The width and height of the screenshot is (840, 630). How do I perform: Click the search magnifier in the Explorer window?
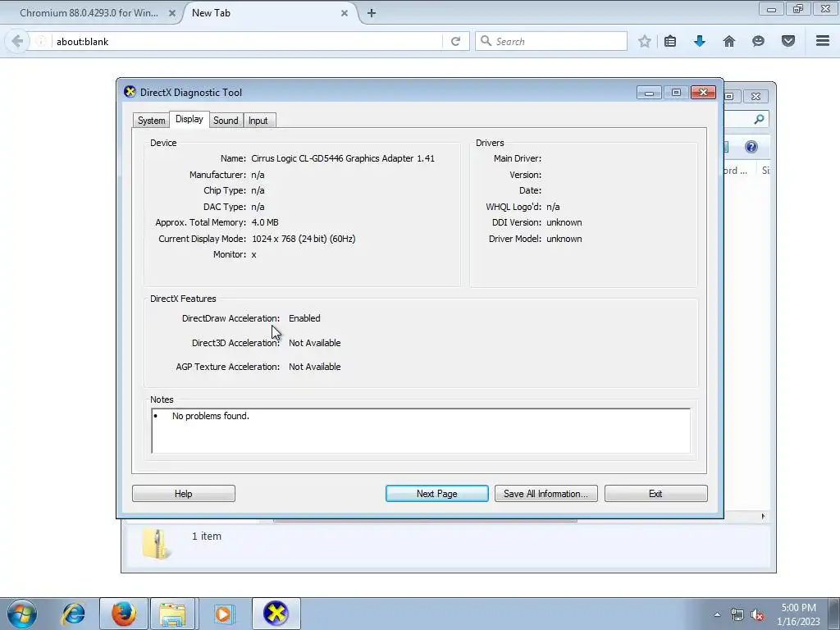coord(759,119)
